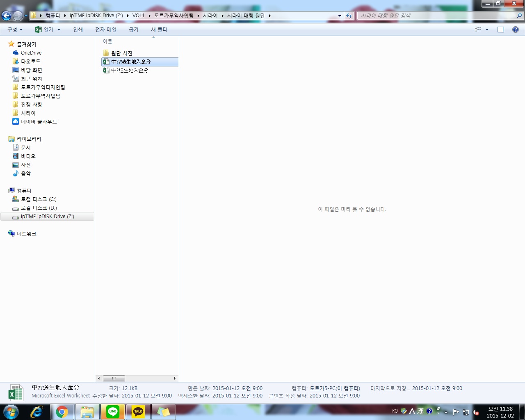
Task: Click the file list horizontal scrollbar thumb
Action: pos(114,378)
